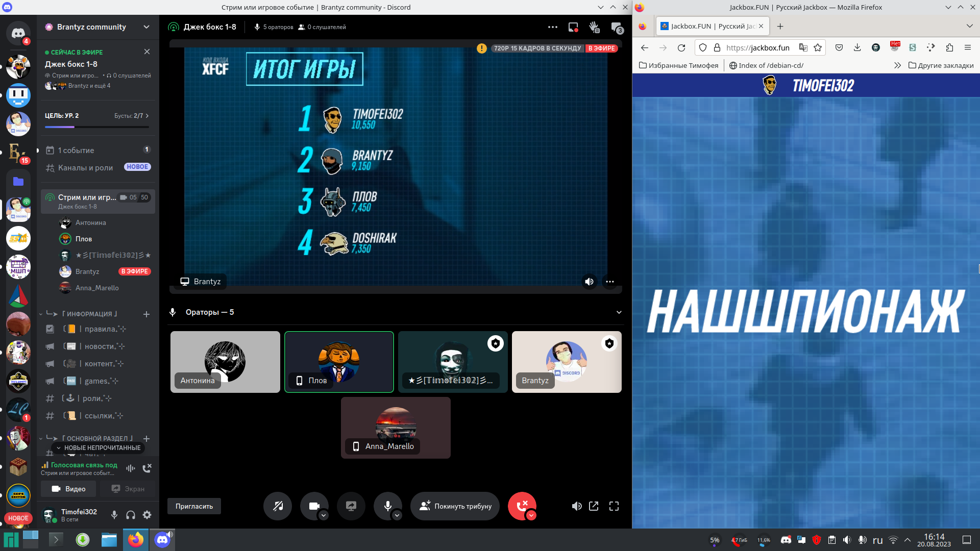Select Антонина speaker tile
Screen dimensions: 980x551
[x=225, y=362]
